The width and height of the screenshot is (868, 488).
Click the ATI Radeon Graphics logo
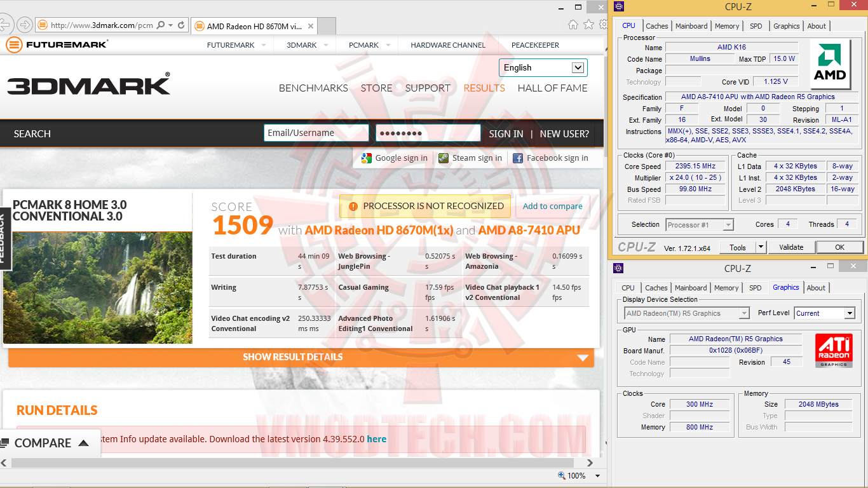pos(834,351)
